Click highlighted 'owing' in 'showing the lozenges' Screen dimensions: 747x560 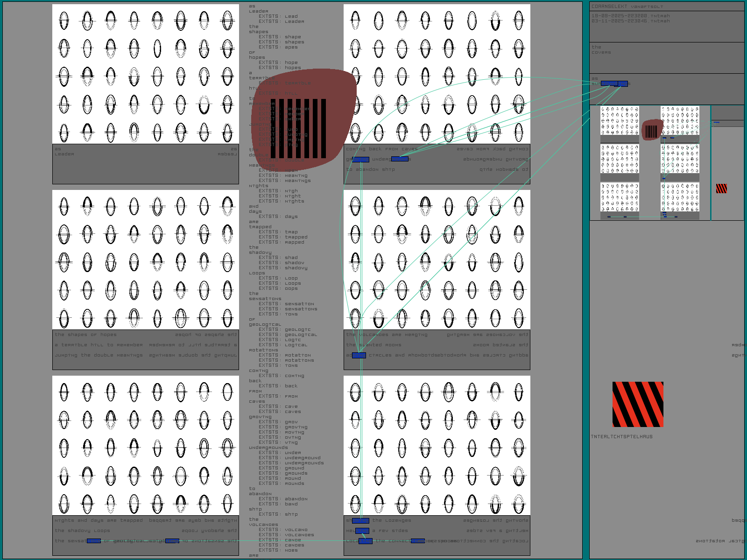pyautogui.click(x=360, y=521)
